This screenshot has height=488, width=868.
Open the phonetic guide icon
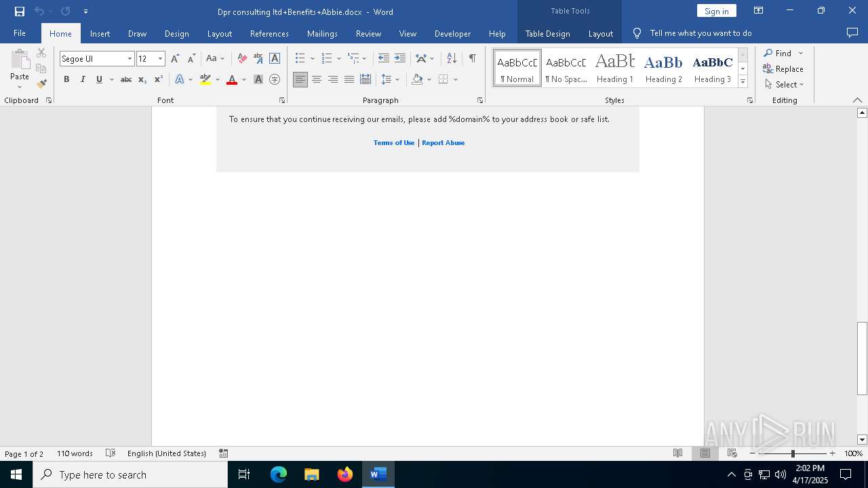(258, 58)
